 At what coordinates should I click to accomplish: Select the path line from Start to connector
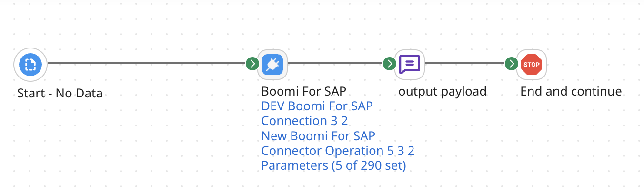(x=143, y=63)
